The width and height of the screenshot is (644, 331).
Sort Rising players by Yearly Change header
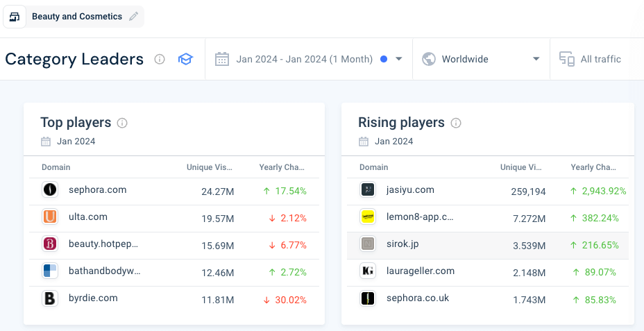593,167
